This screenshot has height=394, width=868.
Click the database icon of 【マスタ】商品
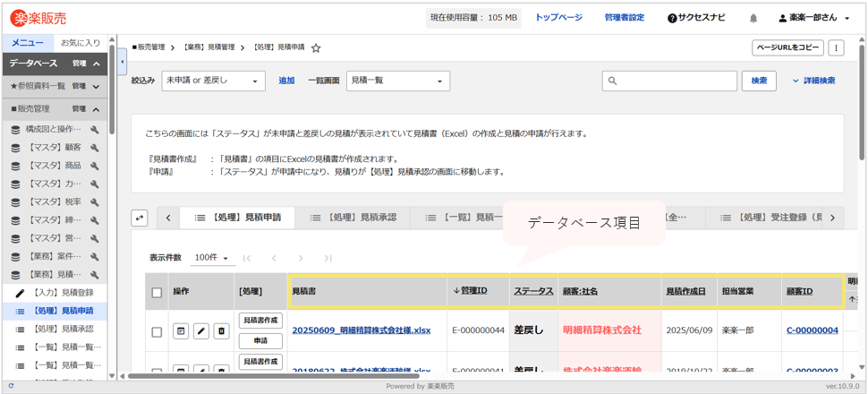15,166
